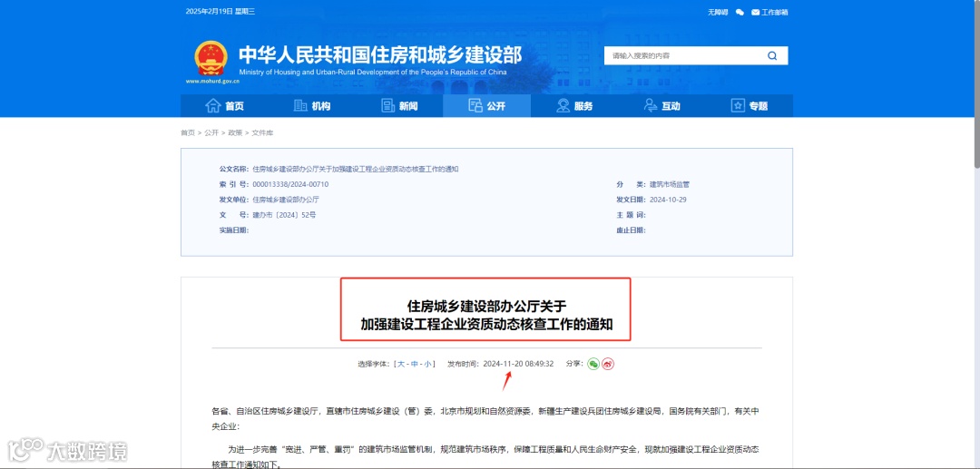Click the magnifier search icon
The width and height of the screenshot is (980, 469).
click(772, 55)
